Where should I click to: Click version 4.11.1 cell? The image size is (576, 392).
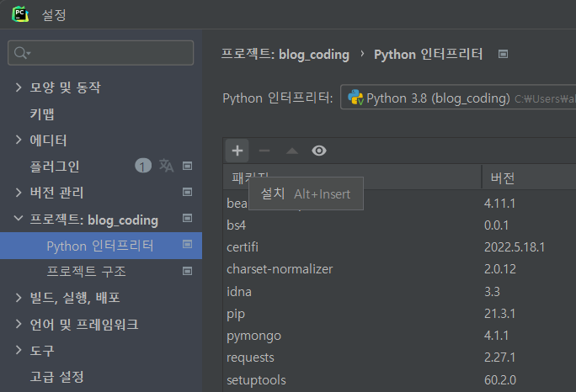click(500, 204)
